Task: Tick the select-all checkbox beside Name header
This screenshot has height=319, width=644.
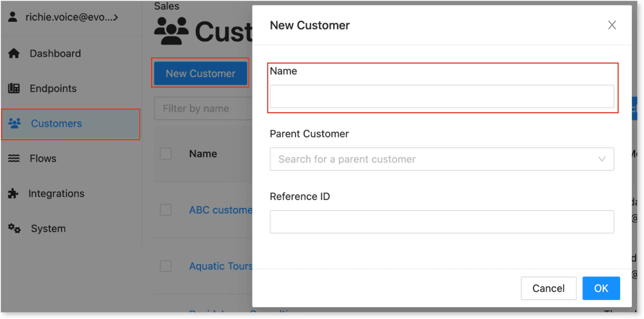Action: (x=166, y=154)
